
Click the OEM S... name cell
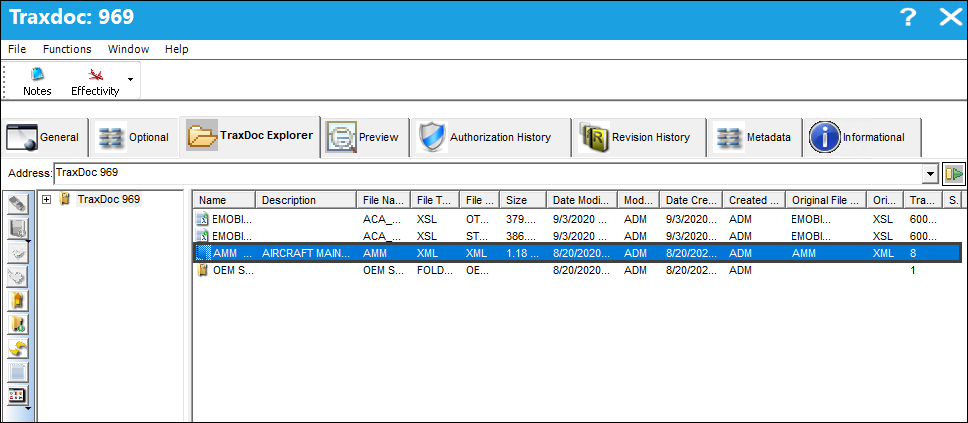233,270
